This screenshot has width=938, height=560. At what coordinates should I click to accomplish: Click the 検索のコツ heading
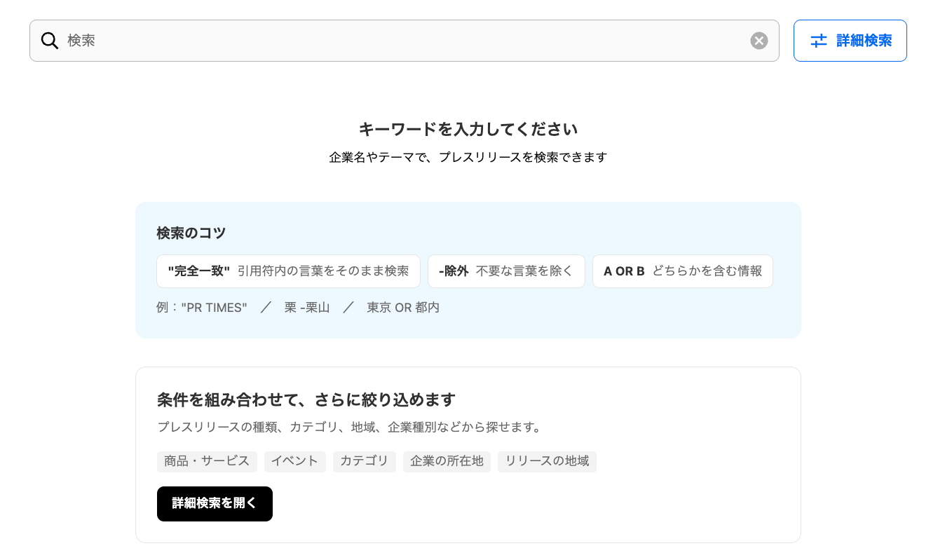point(191,233)
